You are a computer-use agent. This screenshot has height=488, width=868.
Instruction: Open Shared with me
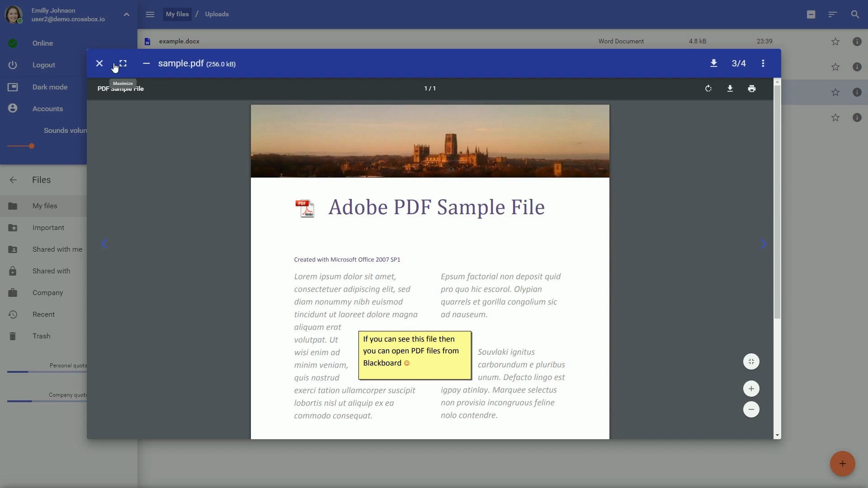(x=43, y=249)
